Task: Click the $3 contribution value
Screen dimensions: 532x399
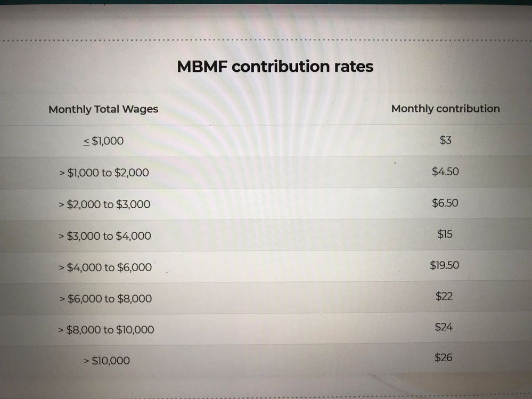Action: click(x=446, y=140)
